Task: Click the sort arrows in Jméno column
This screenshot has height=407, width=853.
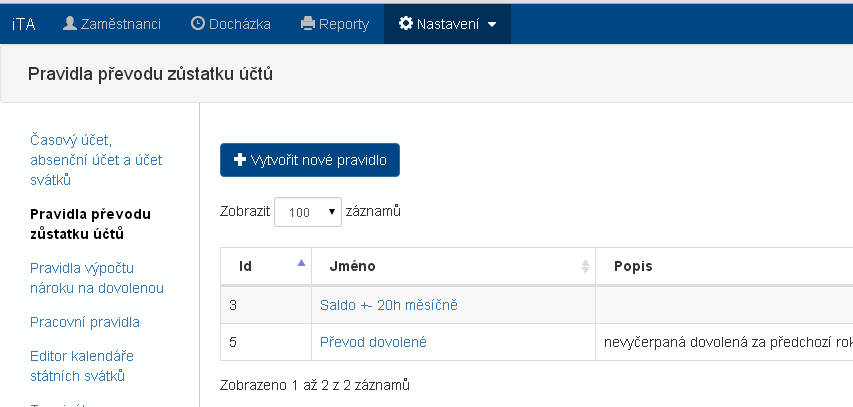Action: tap(585, 266)
